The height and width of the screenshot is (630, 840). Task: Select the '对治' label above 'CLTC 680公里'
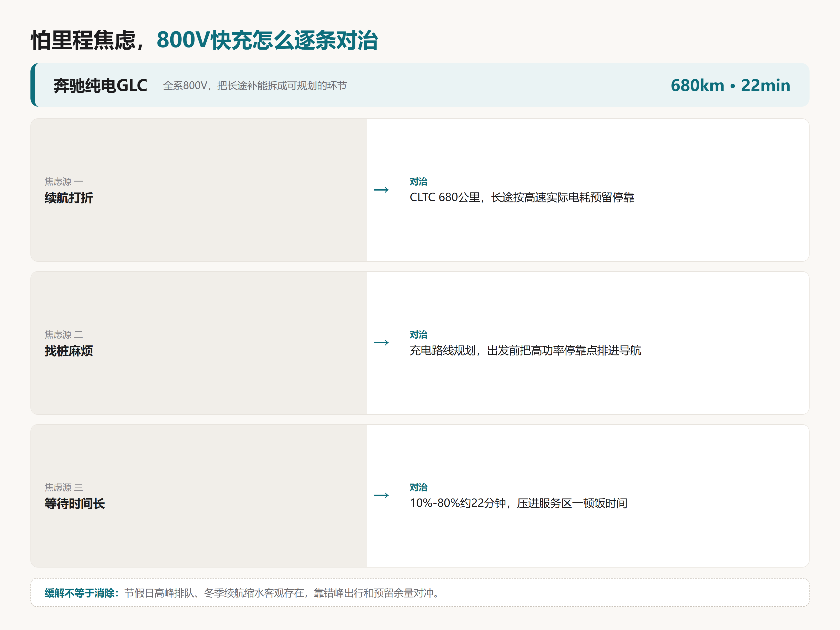[418, 182]
